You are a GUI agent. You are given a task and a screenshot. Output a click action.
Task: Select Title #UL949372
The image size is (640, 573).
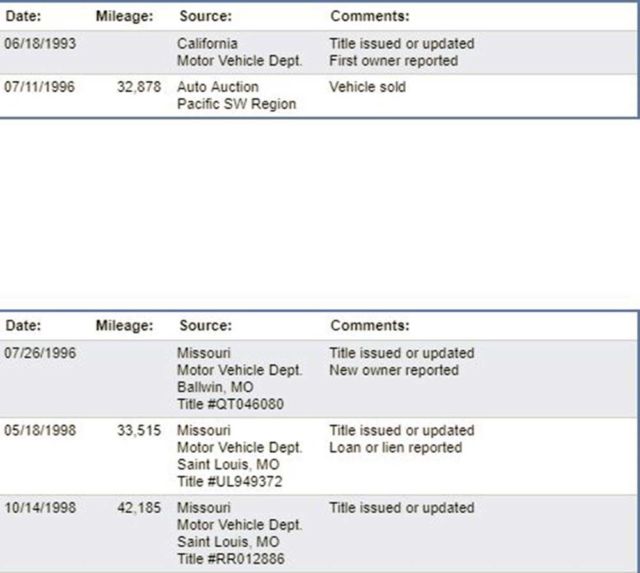coord(229,482)
